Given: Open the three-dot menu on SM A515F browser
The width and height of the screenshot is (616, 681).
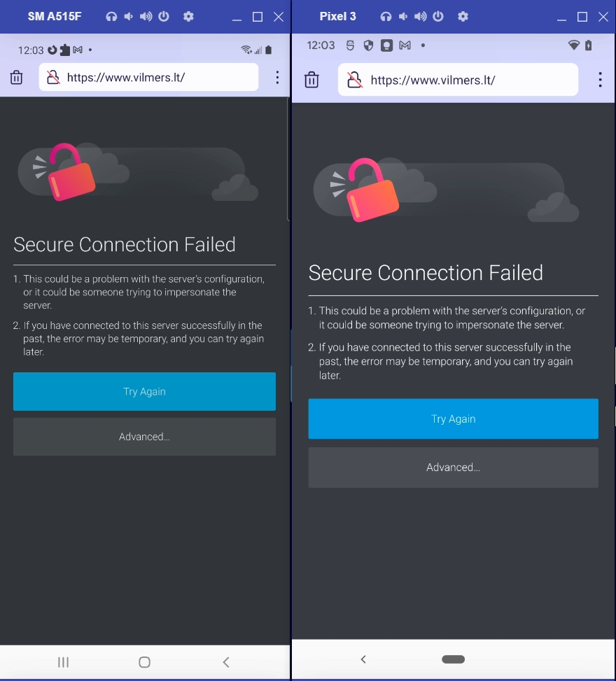Looking at the screenshot, I should point(277,77).
